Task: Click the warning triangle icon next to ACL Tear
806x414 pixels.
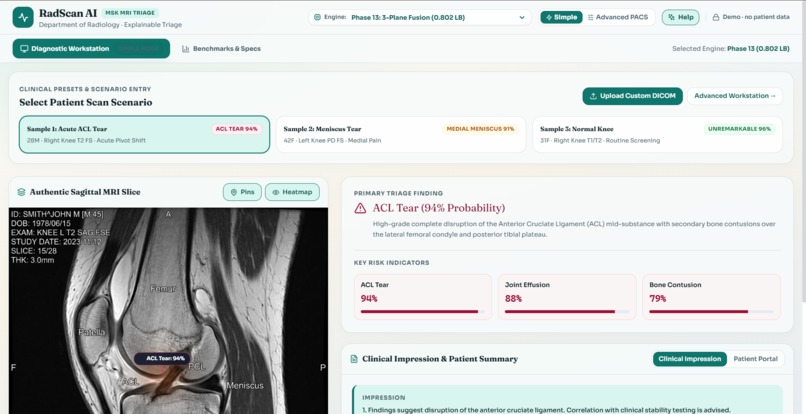Action: pyautogui.click(x=360, y=208)
